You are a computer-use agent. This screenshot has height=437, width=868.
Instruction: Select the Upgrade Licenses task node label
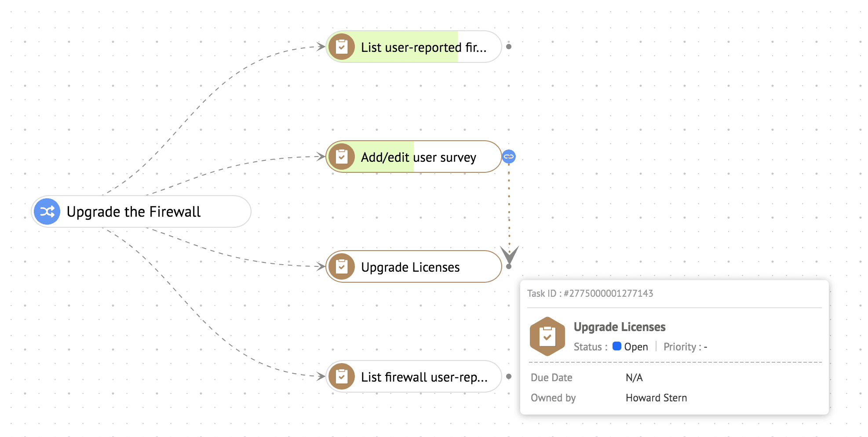pyautogui.click(x=410, y=267)
